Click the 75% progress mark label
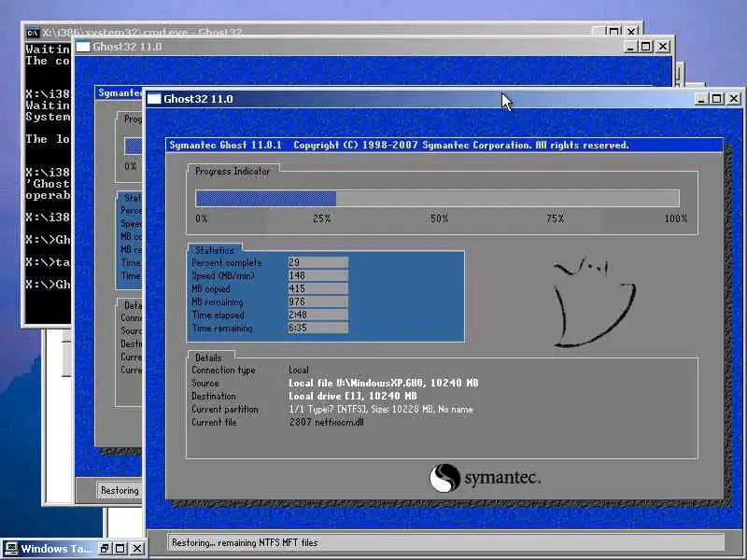Viewport: 747px width, 560px height. (x=555, y=218)
